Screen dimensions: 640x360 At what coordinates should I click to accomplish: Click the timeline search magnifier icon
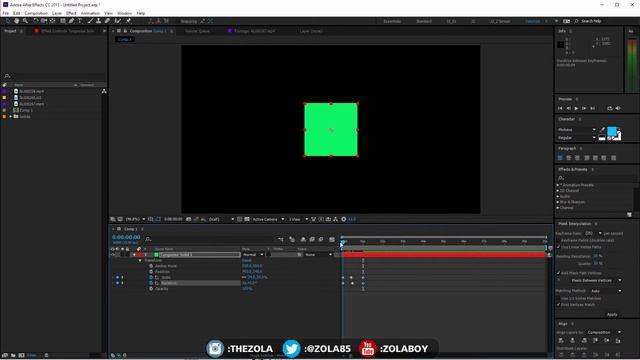point(148,239)
